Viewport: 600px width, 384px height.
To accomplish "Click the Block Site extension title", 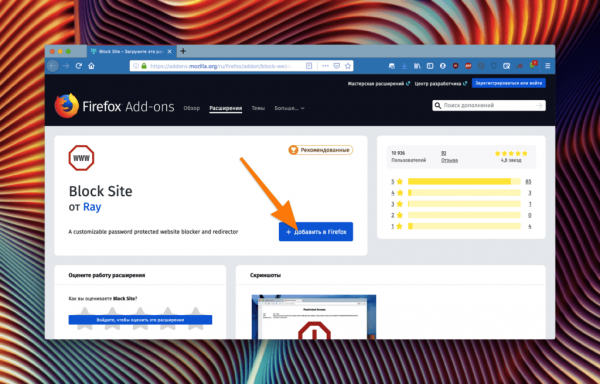I will 100,191.
